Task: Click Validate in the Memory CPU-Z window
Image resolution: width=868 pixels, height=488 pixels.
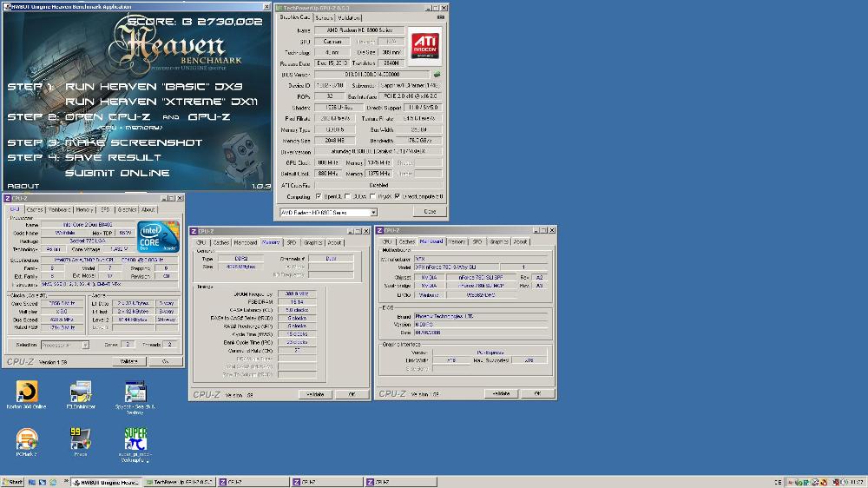Action: point(315,394)
